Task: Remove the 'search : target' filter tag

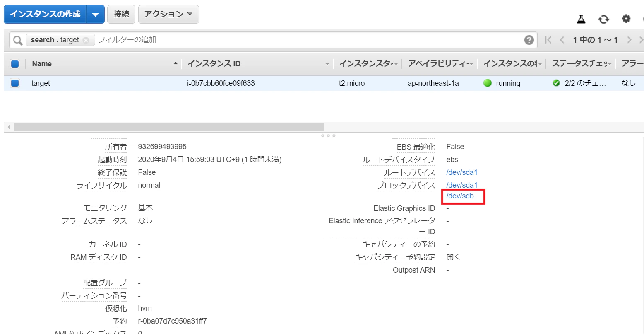Action: pyautogui.click(x=86, y=40)
